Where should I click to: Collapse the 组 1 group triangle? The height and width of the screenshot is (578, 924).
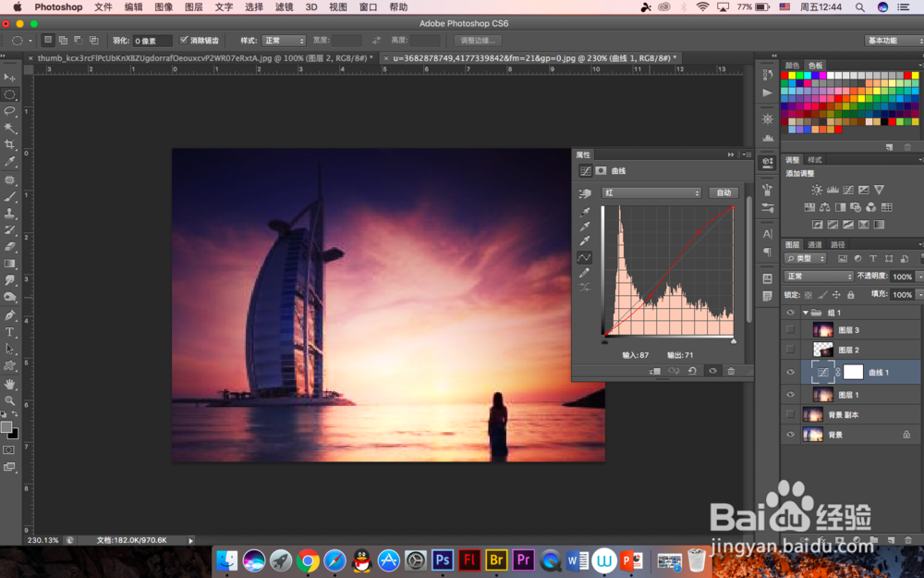[806, 313]
